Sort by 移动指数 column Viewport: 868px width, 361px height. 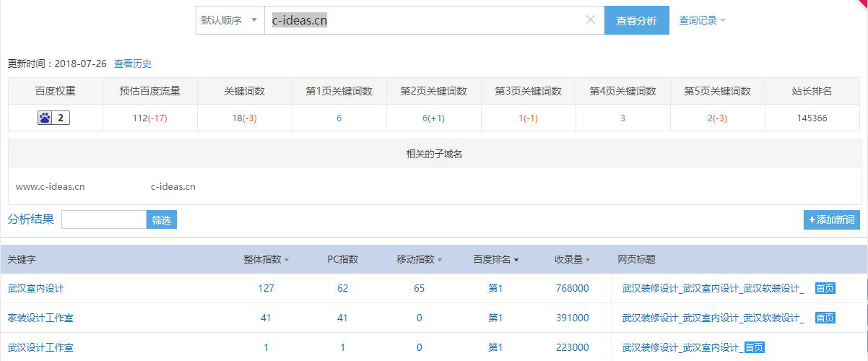419,259
